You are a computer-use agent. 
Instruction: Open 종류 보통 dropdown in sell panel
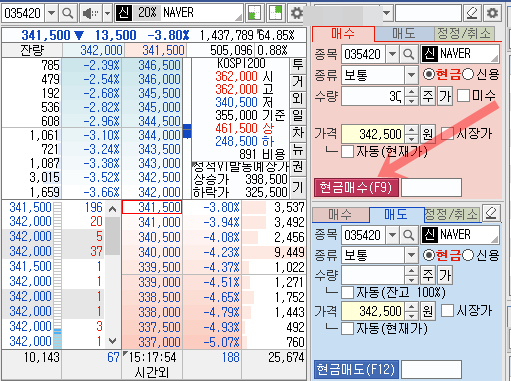[411, 255]
